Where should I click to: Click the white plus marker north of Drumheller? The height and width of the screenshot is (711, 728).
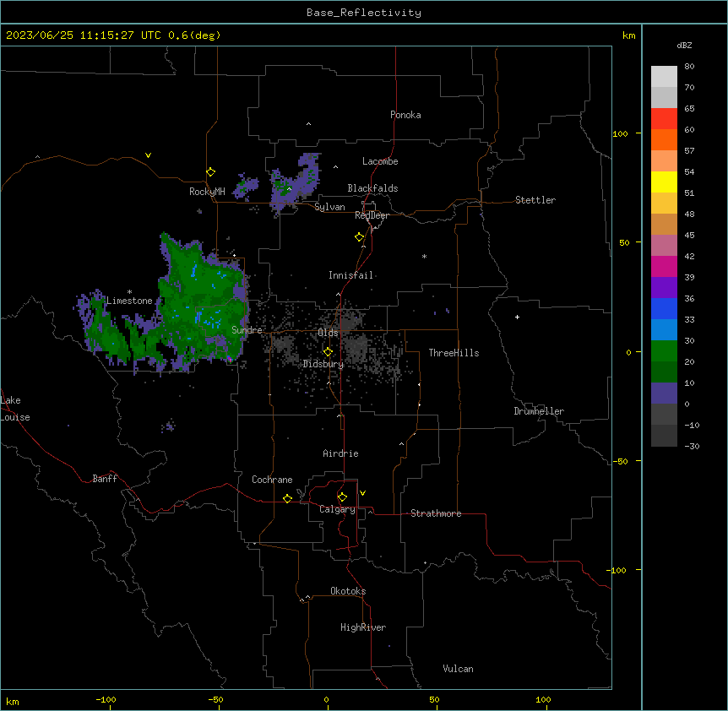517,317
